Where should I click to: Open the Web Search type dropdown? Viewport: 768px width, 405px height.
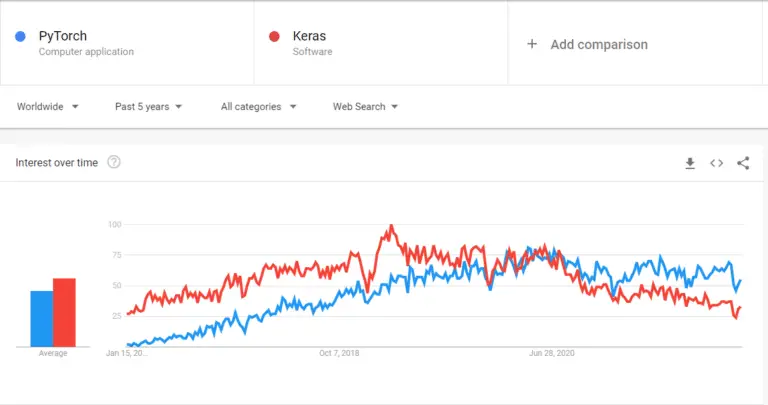pyautogui.click(x=365, y=107)
